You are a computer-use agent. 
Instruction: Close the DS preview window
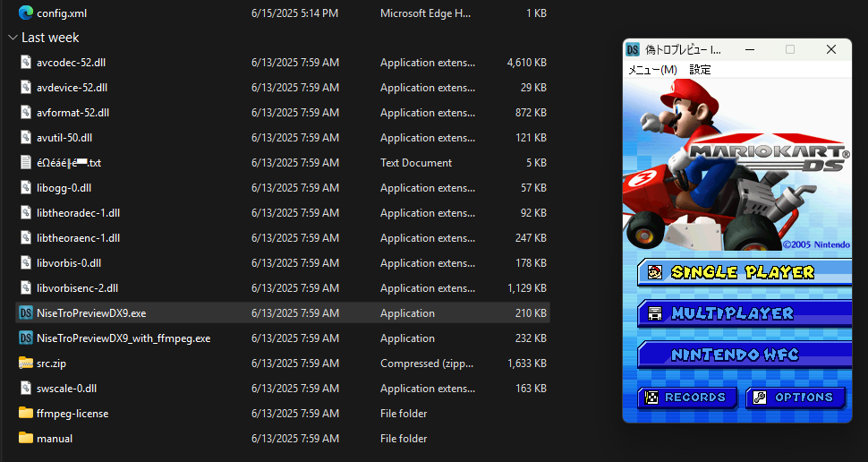coord(831,49)
